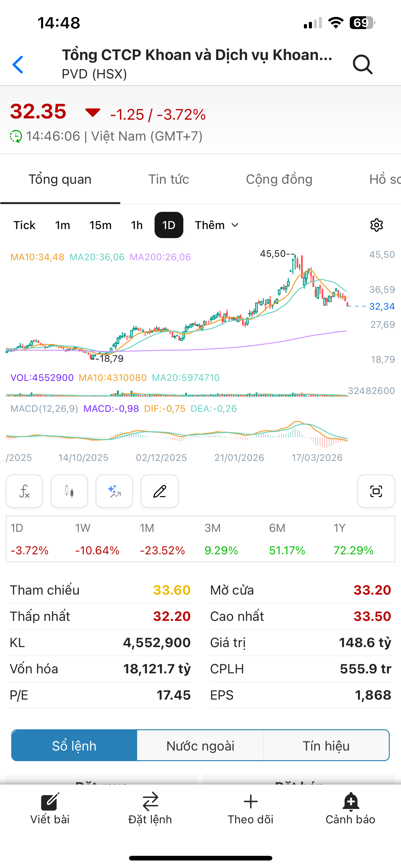
Task: Click the Viết bài button
Action: pyautogui.click(x=50, y=808)
